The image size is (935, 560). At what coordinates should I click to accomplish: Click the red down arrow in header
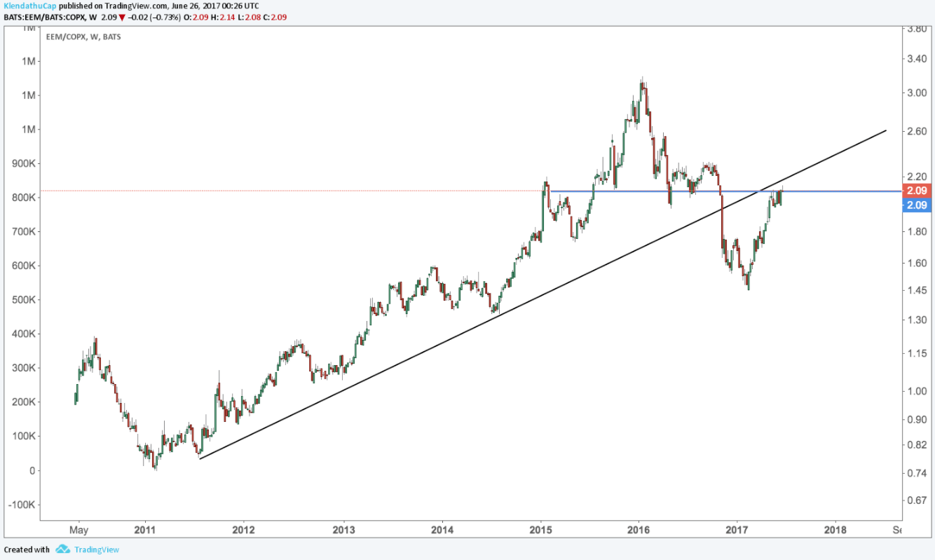[123, 17]
